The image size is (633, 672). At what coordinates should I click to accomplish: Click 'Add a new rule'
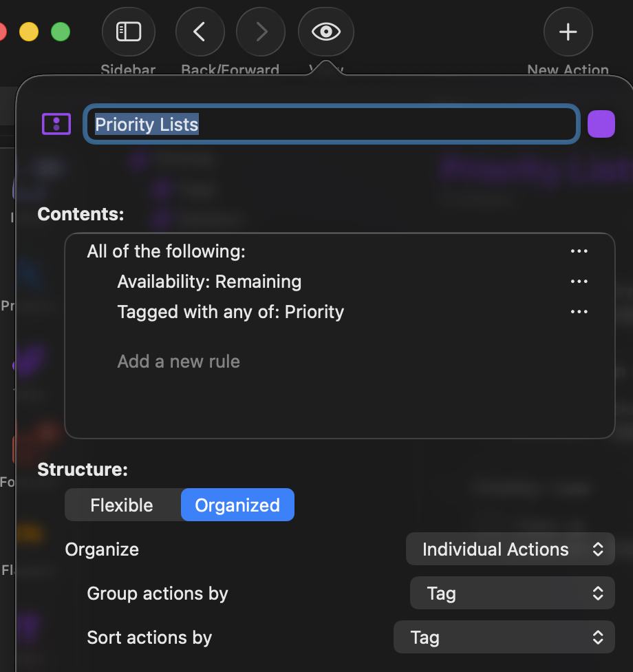(x=179, y=361)
